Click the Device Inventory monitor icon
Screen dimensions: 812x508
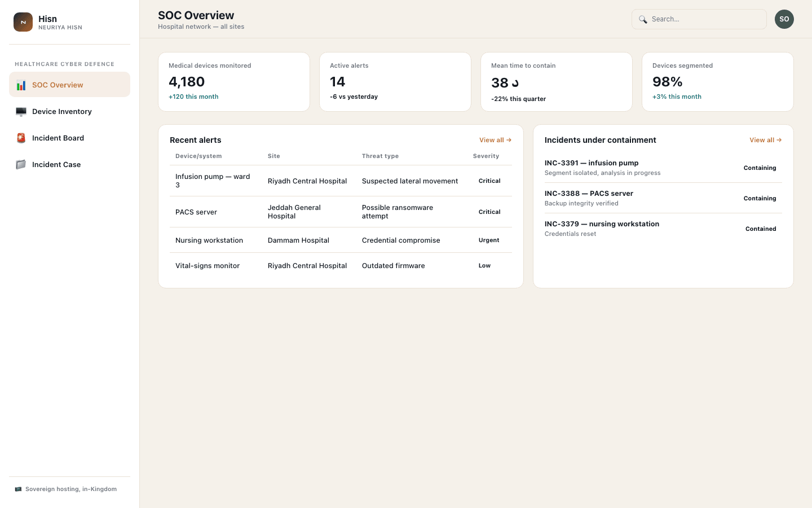21,112
